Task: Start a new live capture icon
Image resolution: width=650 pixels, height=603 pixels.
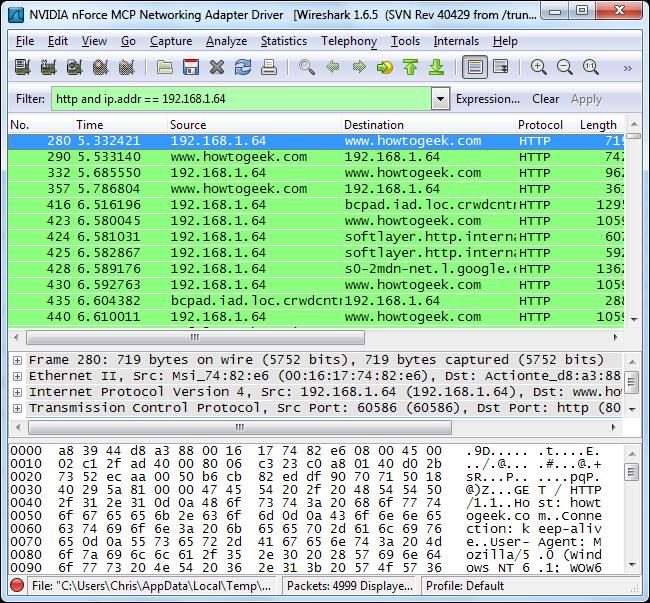Action: (x=75, y=67)
